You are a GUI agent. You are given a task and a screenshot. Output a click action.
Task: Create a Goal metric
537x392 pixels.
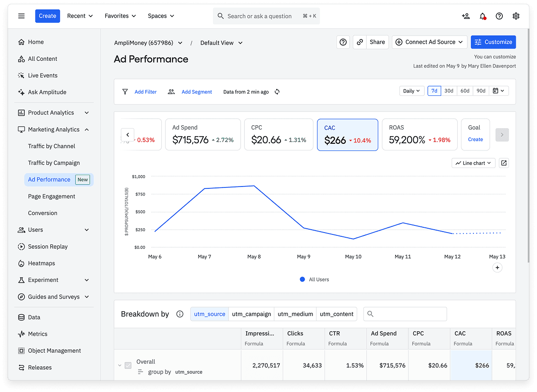(x=475, y=138)
